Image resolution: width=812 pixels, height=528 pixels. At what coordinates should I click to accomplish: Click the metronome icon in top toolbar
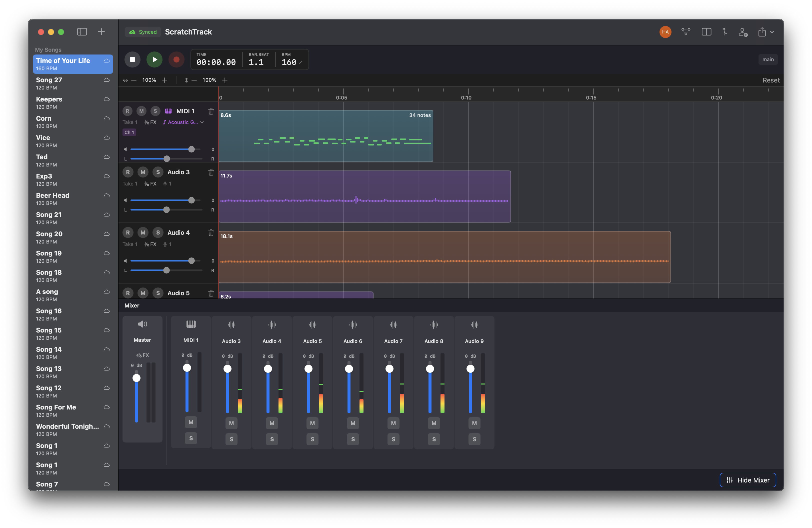[x=725, y=32]
